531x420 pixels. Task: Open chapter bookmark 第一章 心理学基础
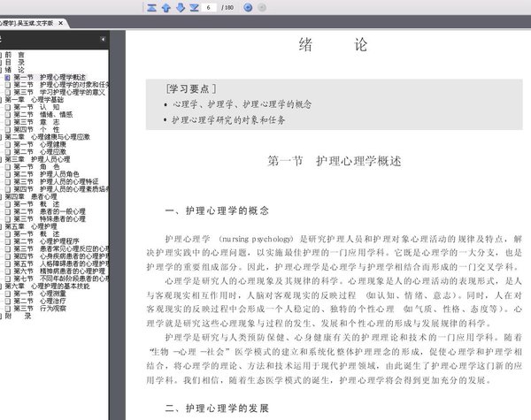click(34, 100)
